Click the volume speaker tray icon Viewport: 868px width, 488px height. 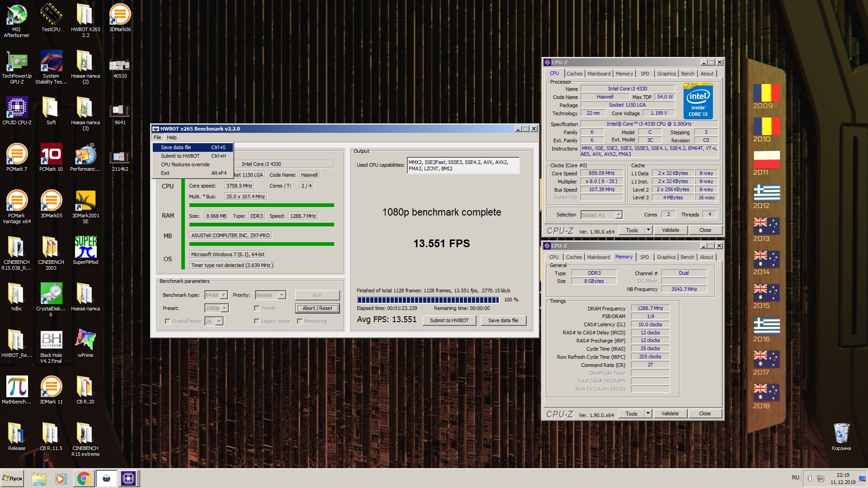pos(809,479)
